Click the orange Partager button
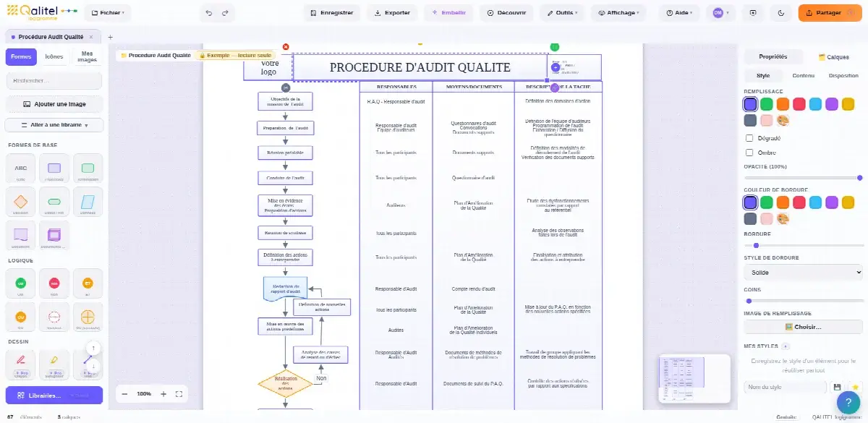Screen dimensions: 868x423 point(830,12)
